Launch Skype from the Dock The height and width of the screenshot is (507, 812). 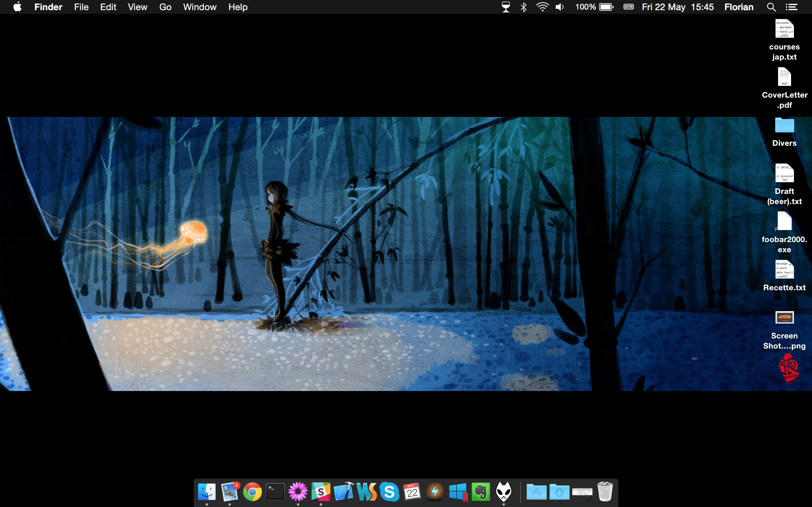[x=389, y=492]
